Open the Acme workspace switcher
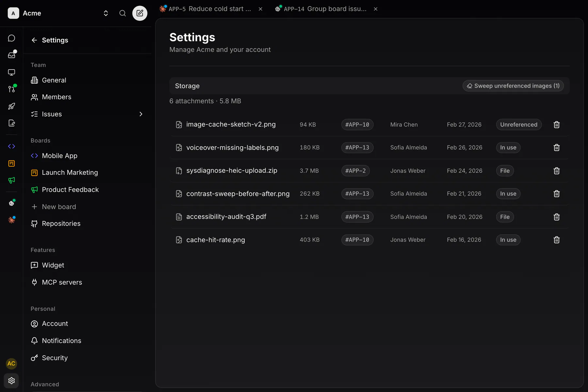588x392 pixels. pyautogui.click(x=58, y=13)
